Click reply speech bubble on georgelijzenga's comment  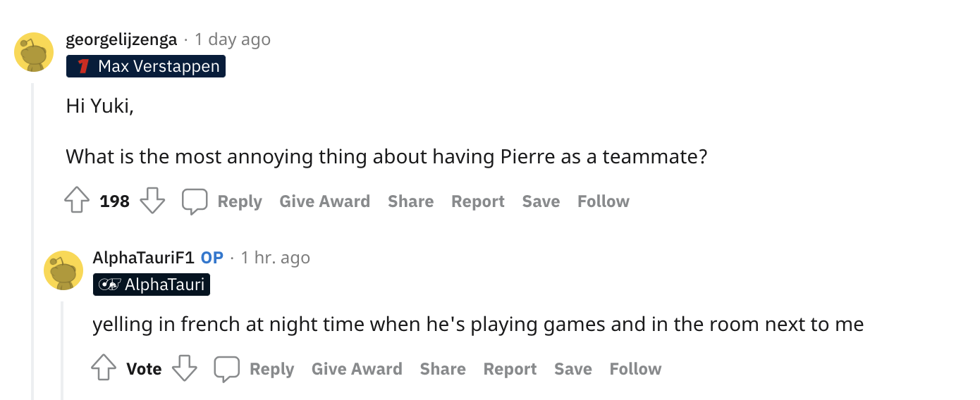[x=195, y=201]
